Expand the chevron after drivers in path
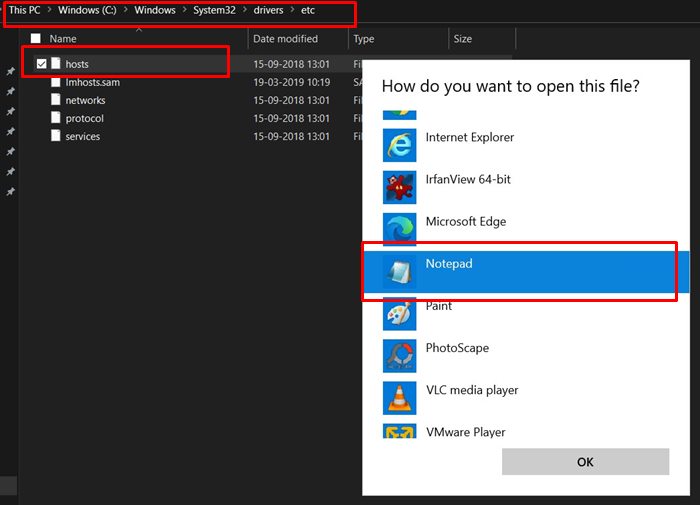This screenshot has height=505, width=700. [292, 9]
